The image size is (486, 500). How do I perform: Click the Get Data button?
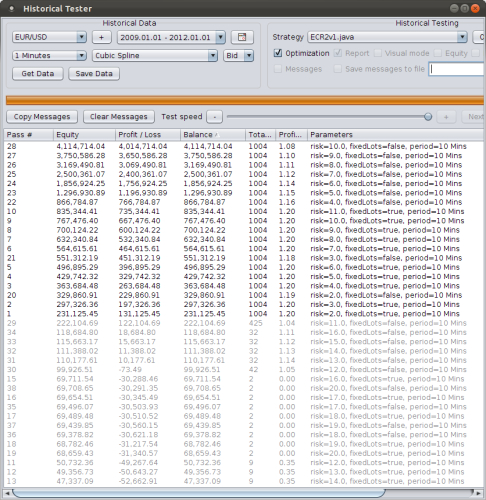pyautogui.click(x=38, y=74)
